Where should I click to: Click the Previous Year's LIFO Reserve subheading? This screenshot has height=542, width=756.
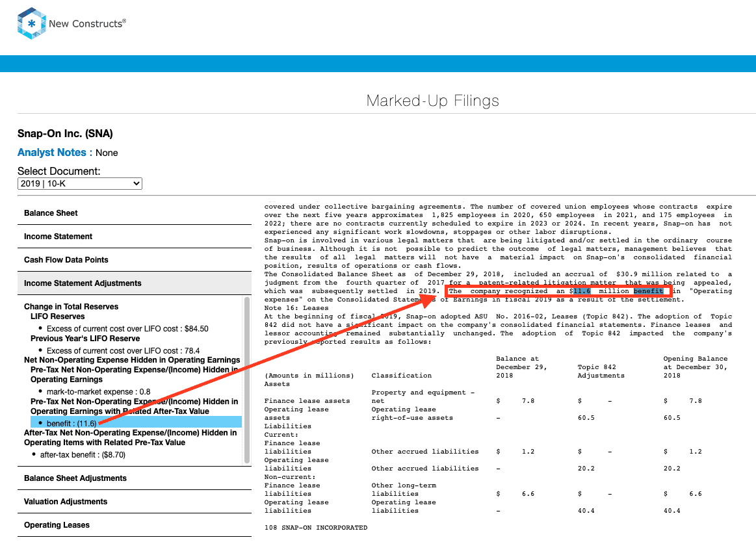click(85, 339)
